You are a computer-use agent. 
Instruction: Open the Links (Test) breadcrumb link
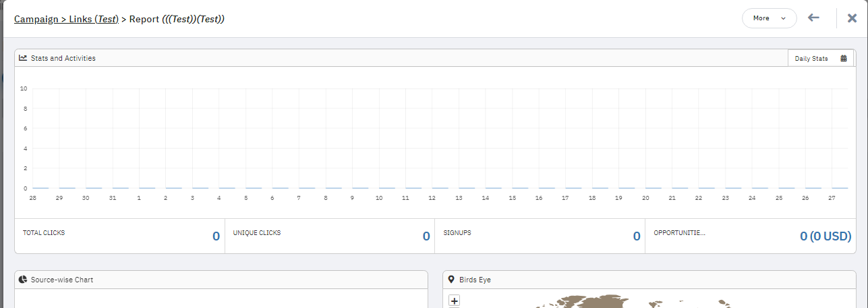pos(94,19)
